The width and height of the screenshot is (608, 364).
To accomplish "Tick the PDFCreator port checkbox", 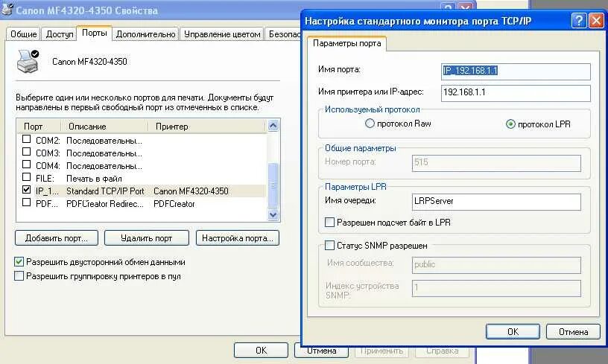I will coord(26,202).
